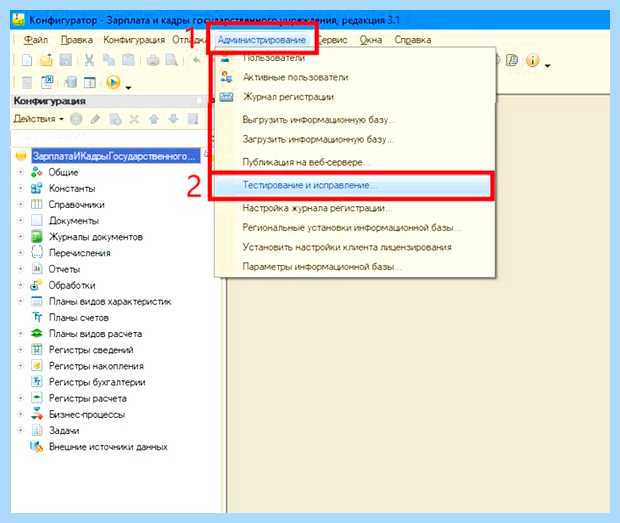The width and height of the screenshot is (620, 523).
Task: Choose Загрузить информационную базу entry
Action: pos(354,139)
